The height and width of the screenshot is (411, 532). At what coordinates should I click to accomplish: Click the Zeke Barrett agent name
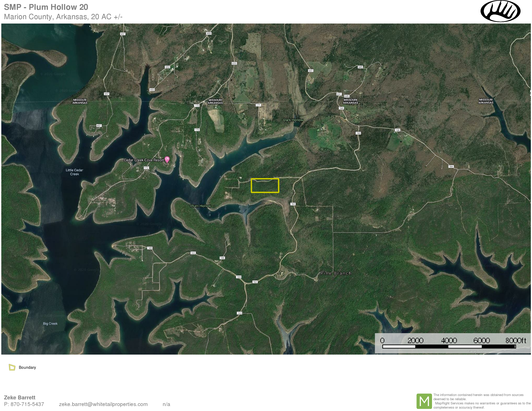pyautogui.click(x=20, y=397)
